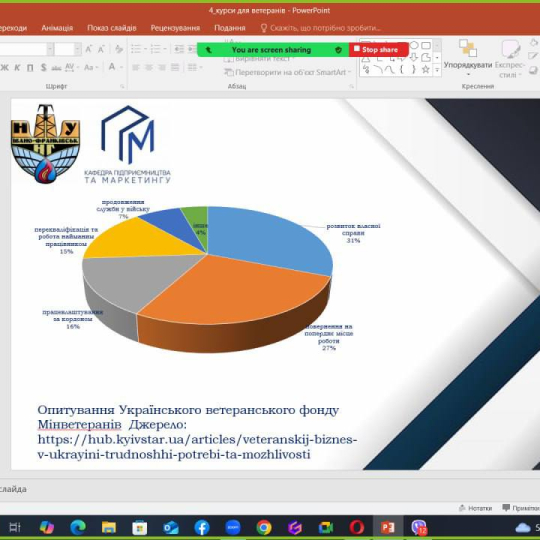Click shape fill bucket icon
The image size is (540, 540).
tap(533, 43)
